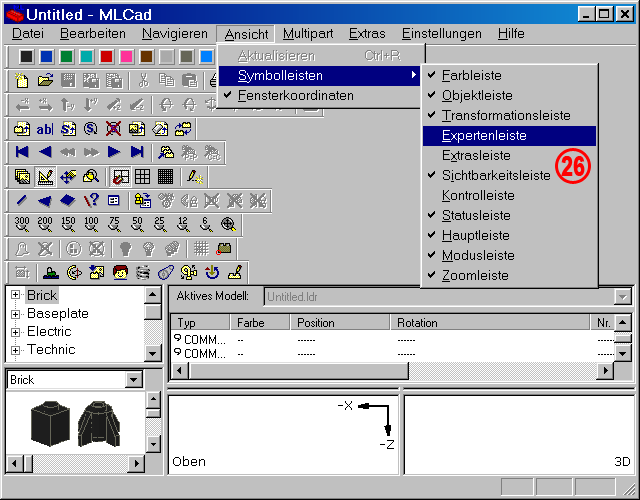This screenshot has width=640, height=500.
Task: Select the zoom mode magnifier icon
Action: tap(91, 177)
